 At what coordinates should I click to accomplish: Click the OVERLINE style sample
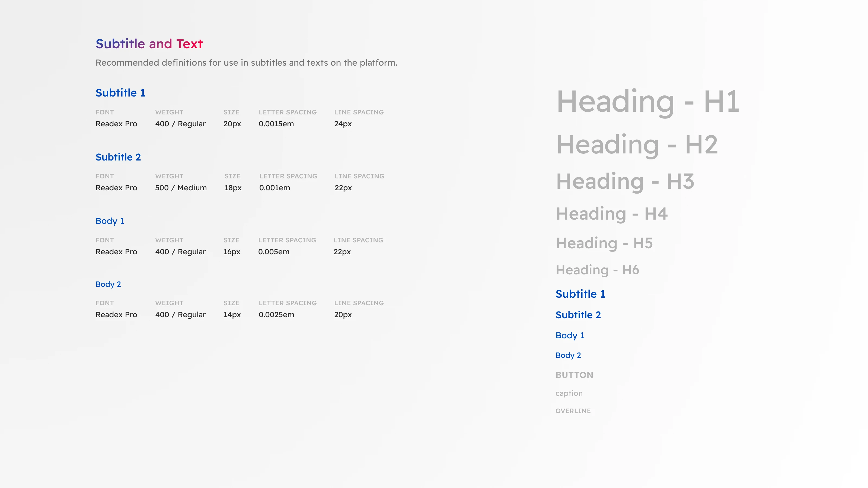point(573,411)
